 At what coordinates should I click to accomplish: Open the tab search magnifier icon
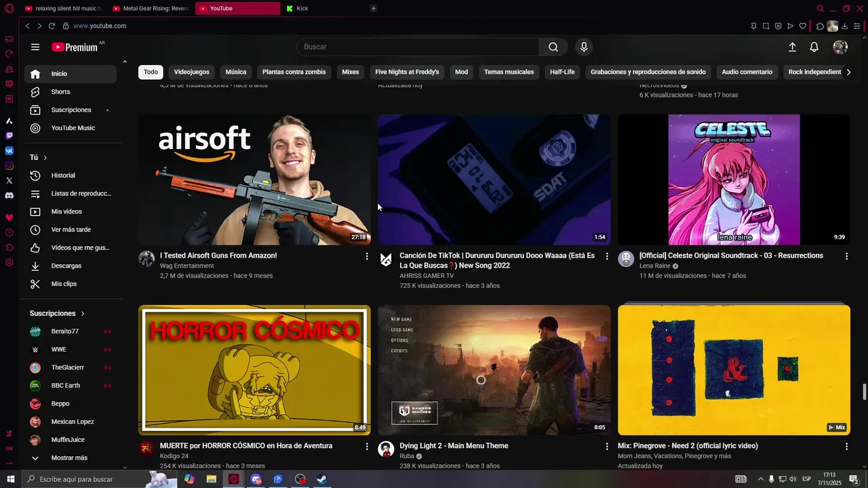point(820,8)
